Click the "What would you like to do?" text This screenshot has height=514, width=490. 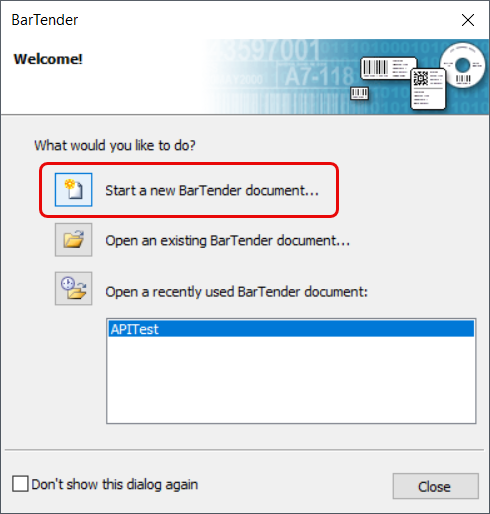coord(115,146)
